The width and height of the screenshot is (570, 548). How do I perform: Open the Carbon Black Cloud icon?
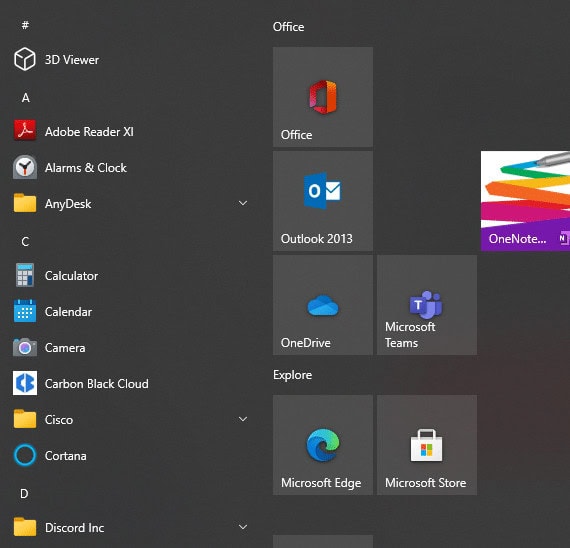(25, 383)
